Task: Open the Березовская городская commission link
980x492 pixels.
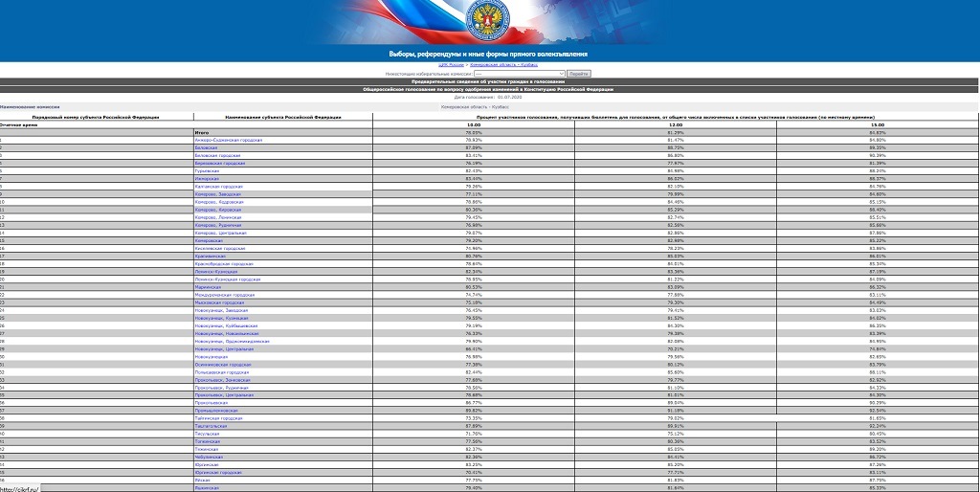Action: [218, 163]
